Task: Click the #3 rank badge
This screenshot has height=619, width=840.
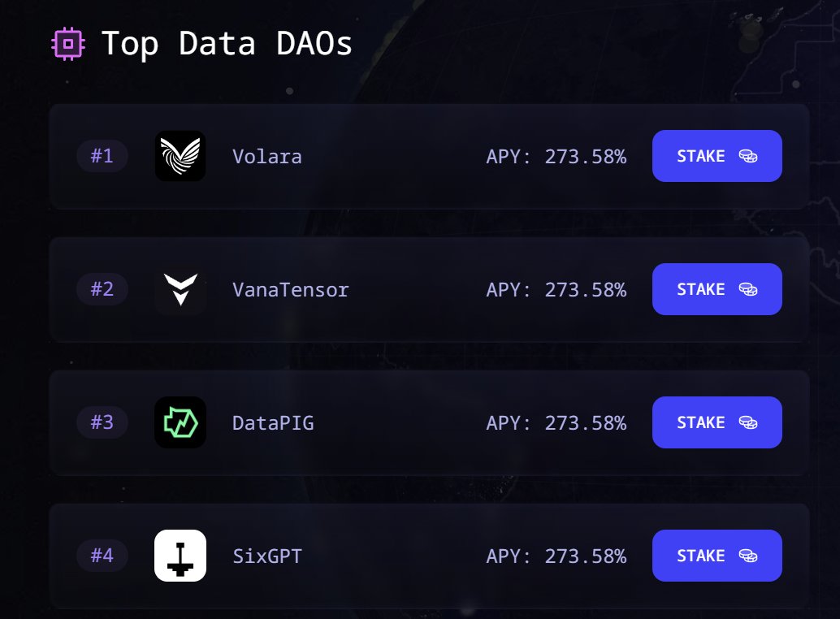Action: pos(102,422)
